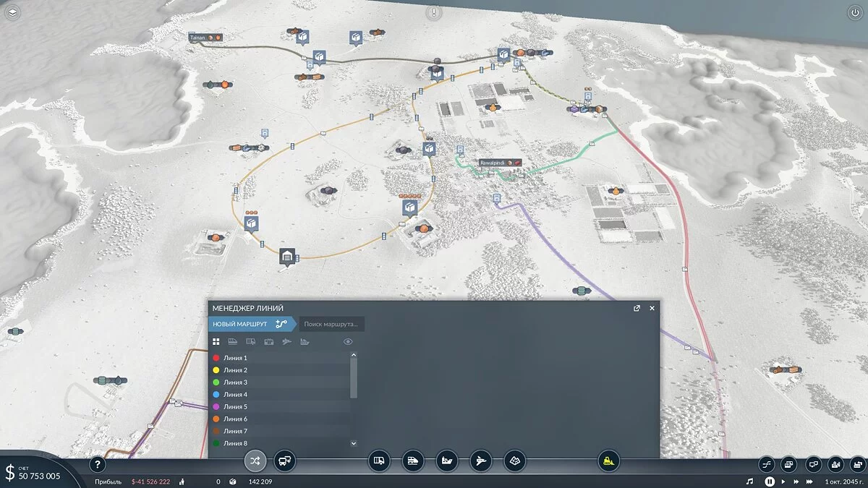Click the line list scrollbar thumb
The width and height of the screenshot is (868, 488).
click(x=354, y=378)
